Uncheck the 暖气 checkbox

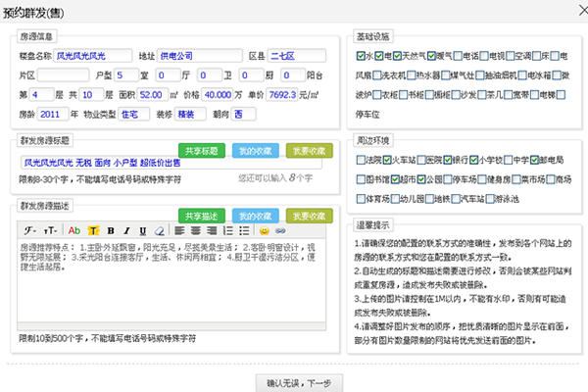[431, 56]
